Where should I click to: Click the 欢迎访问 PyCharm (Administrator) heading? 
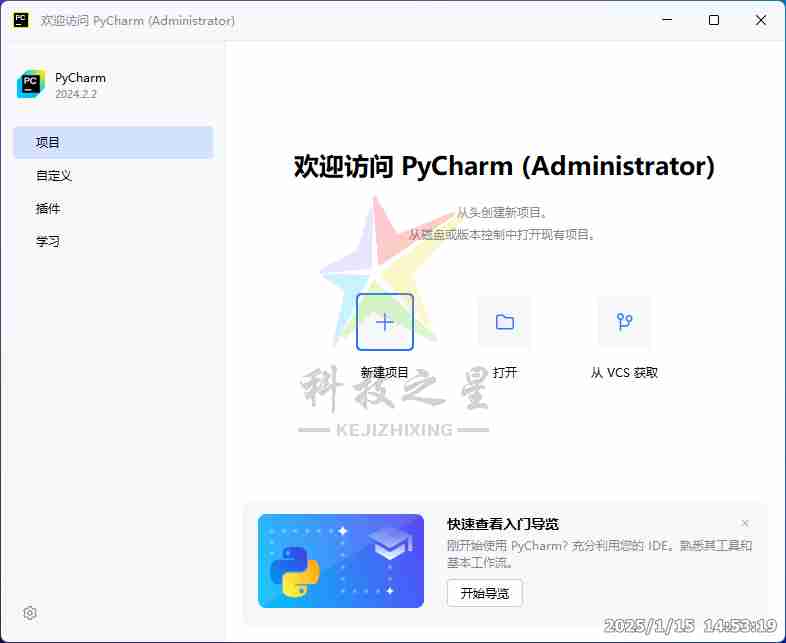tap(504, 166)
